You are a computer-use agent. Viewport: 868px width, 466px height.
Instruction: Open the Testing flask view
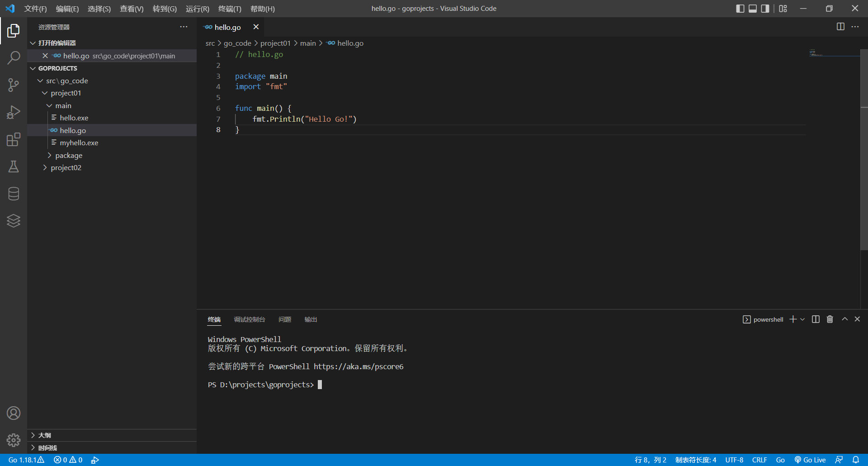coord(14,166)
